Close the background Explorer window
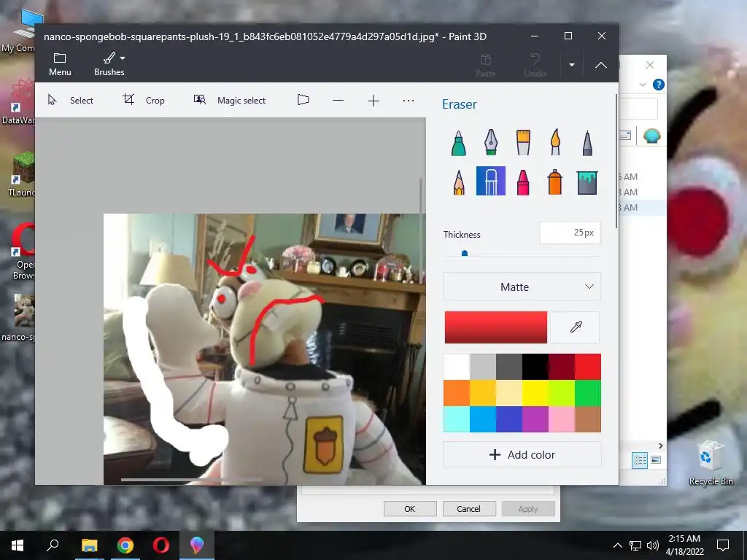 tap(650, 65)
